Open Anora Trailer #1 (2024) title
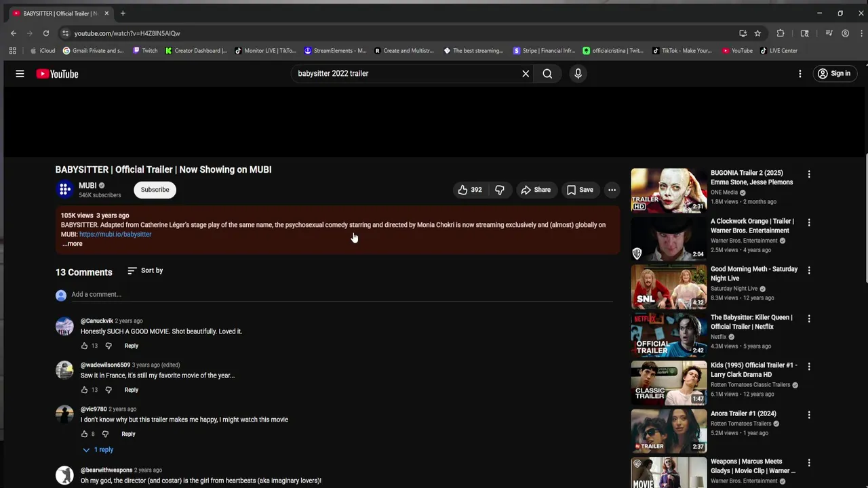This screenshot has width=868, height=488. coord(743,413)
